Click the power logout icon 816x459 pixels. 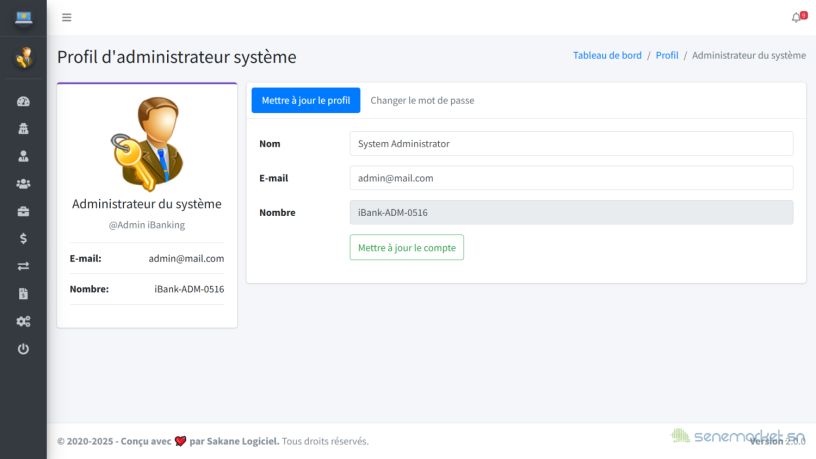(23, 349)
